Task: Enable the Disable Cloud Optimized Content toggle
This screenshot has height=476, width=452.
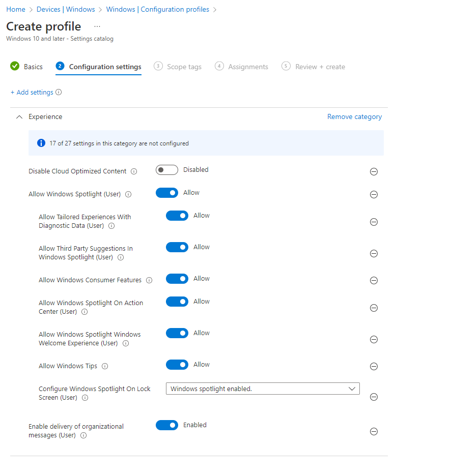Action: click(x=167, y=170)
